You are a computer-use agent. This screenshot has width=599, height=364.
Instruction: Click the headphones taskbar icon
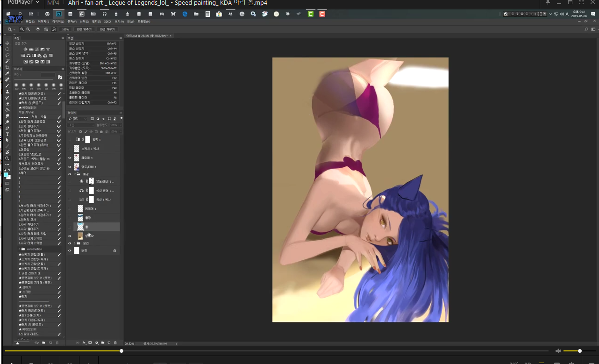click(x=104, y=14)
